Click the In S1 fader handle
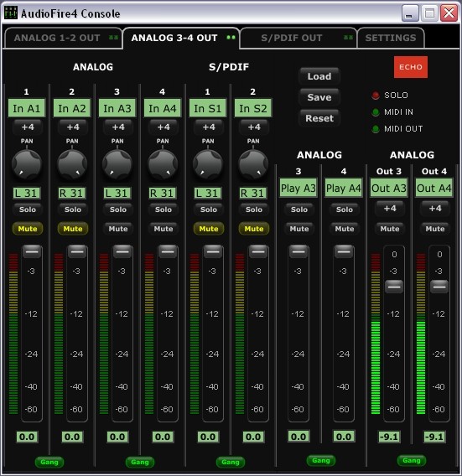The height and width of the screenshot is (476, 462). coord(213,251)
